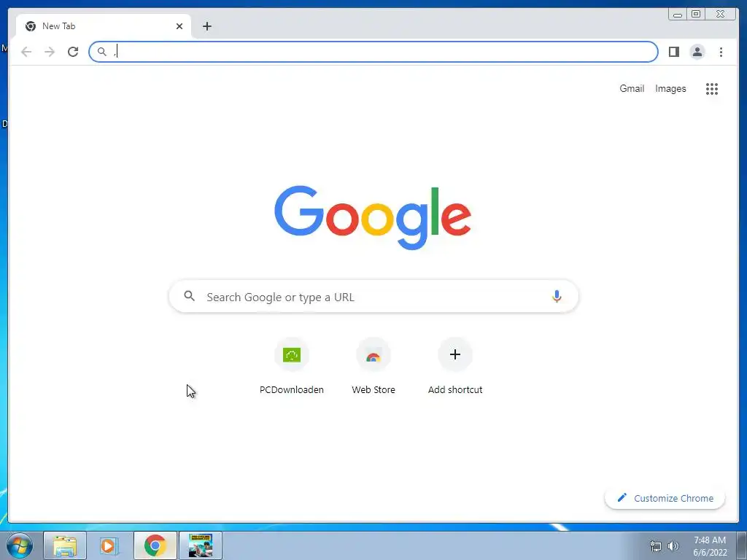Open the Windows Start menu
Viewport: 747px width, 560px height.
(x=19, y=545)
